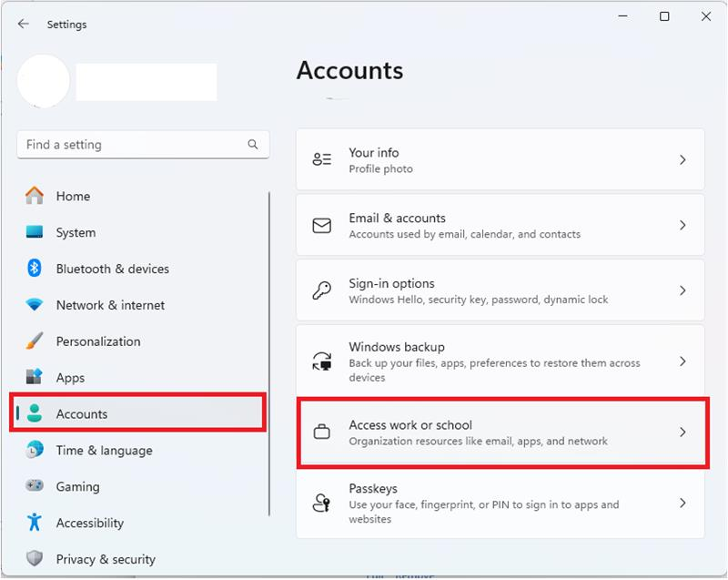Click the Network Wi-Fi icon
The width and height of the screenshot is (728, 580).
(35, 305)
